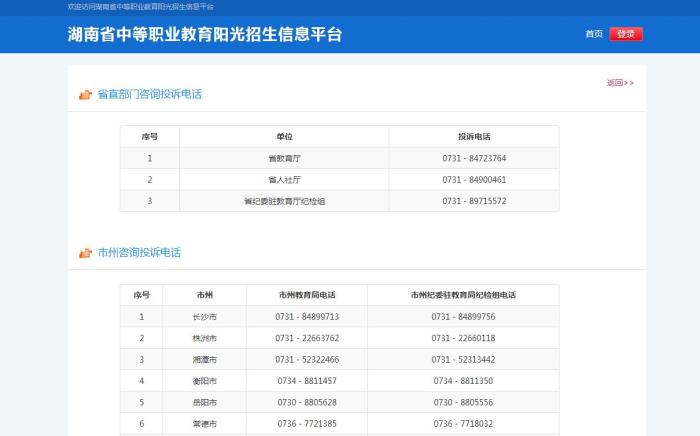Image resolution: width=700 pixels, height=436 pixels.
Task: Click the 长沙市 city cell
Action: (204, 317)
